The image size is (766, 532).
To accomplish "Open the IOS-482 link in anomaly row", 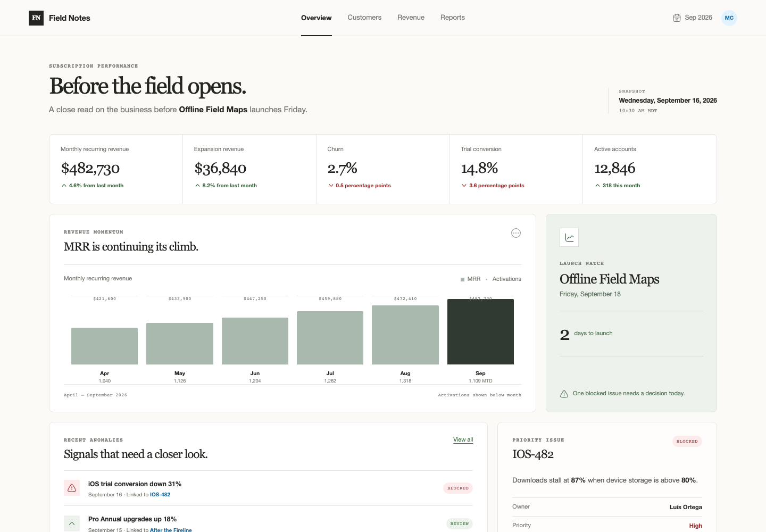I will tap(160, 495).
